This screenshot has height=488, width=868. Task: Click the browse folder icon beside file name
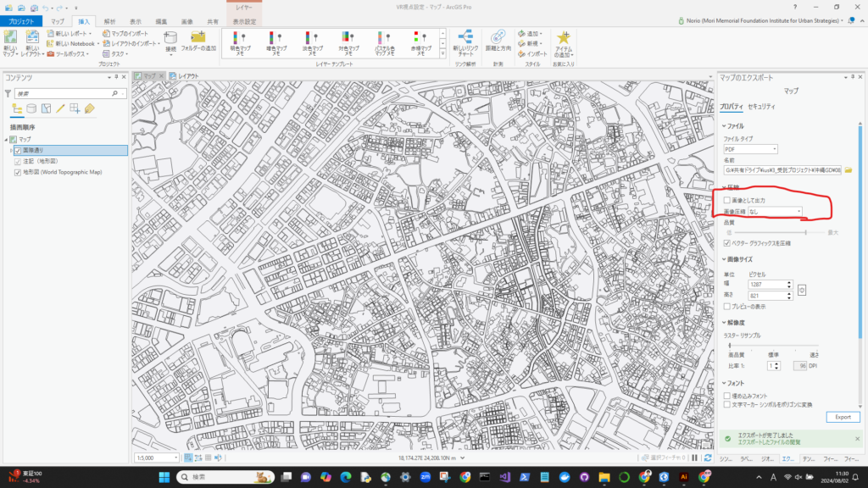point(848,170)
